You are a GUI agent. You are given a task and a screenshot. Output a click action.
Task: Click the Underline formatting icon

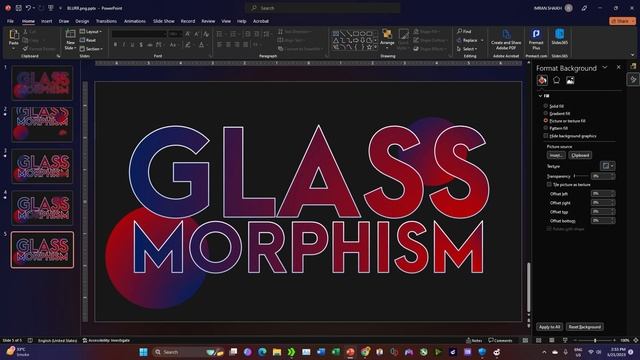(x=132, y=44)
